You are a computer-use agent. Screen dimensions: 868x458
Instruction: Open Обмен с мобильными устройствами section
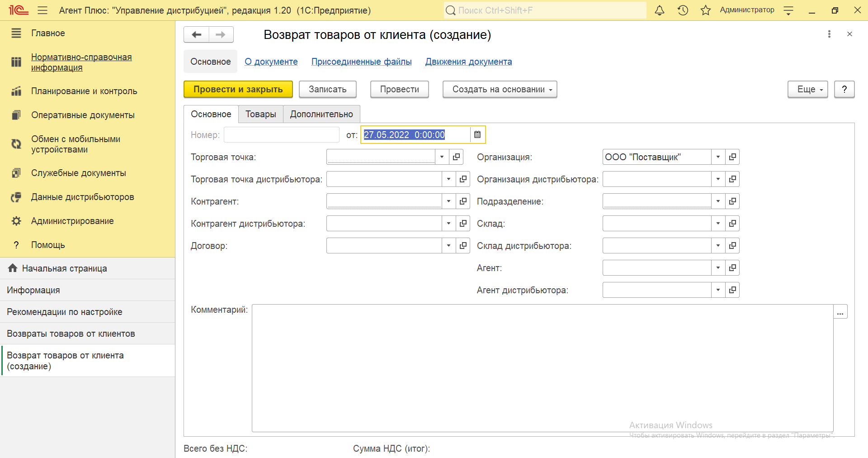point(75,144)
